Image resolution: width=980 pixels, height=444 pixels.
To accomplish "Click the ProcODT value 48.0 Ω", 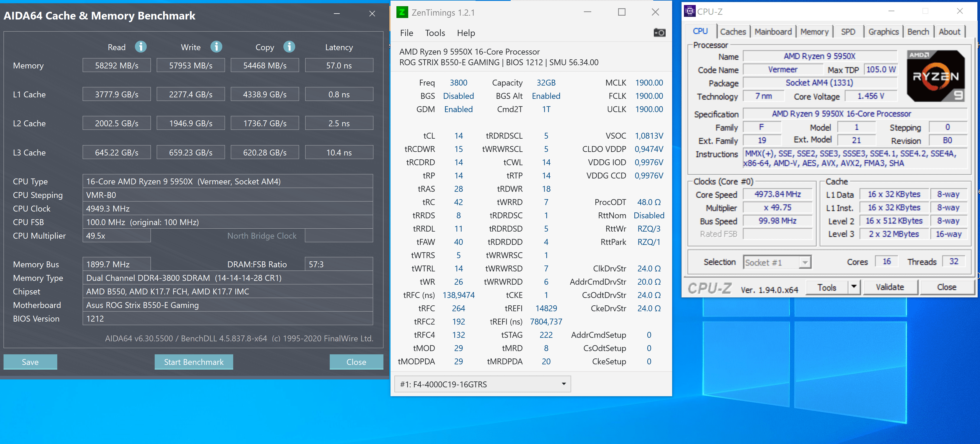I will coord(649,202).
